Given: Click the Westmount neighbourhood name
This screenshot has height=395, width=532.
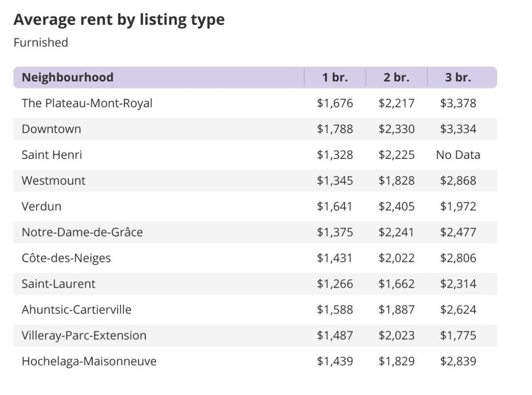Looking at the screenshot, I should (53, 181).
